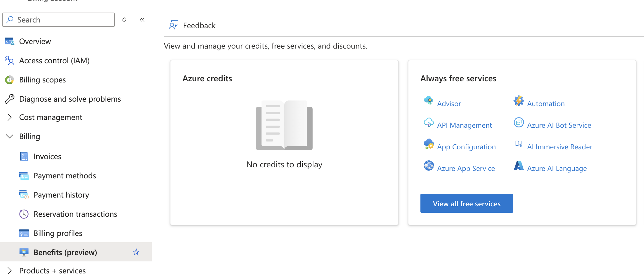644x274 pixels.
Task: Click the Access control (IAM) people icon
Action: 10,61
